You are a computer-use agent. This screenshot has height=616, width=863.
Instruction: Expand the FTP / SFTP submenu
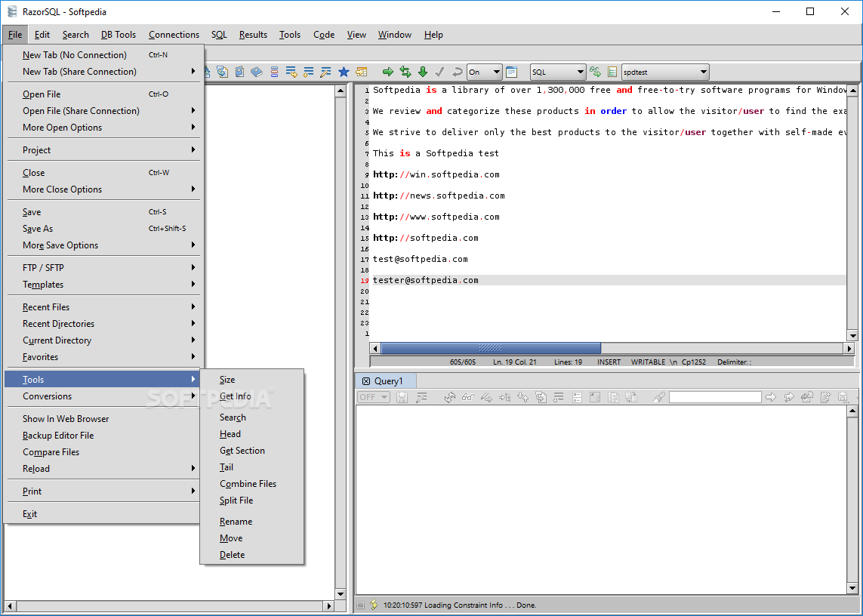(x=104, y=267)
